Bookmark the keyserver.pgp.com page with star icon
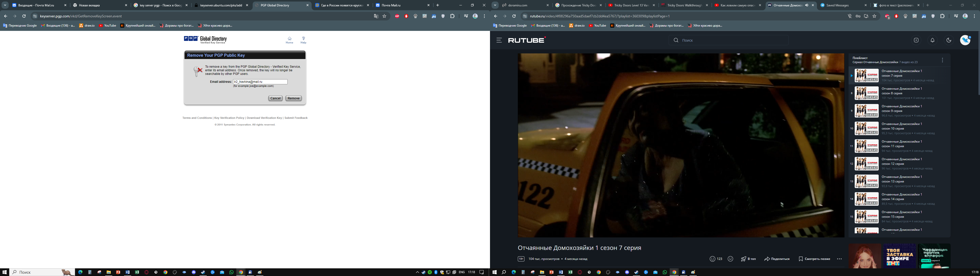 pyautogui.click(x=384, y=16)
